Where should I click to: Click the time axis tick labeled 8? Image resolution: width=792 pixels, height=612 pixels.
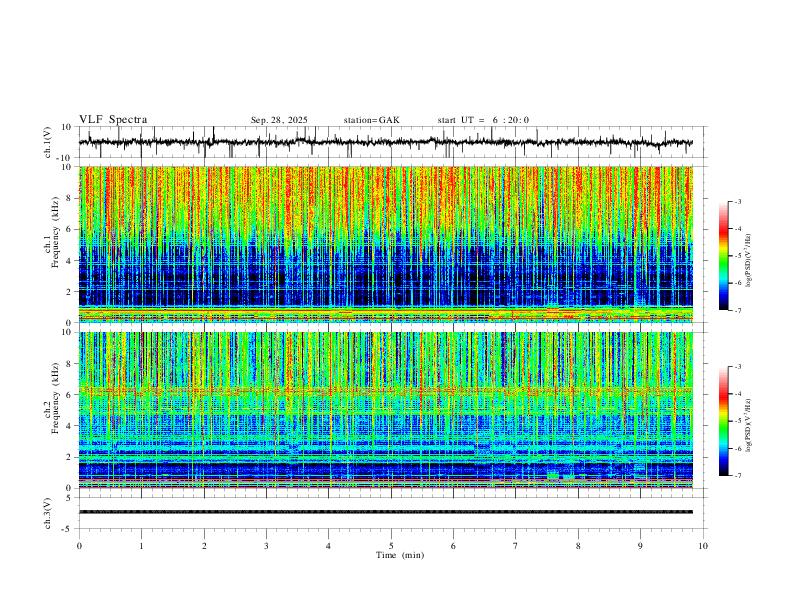point(578,546)
